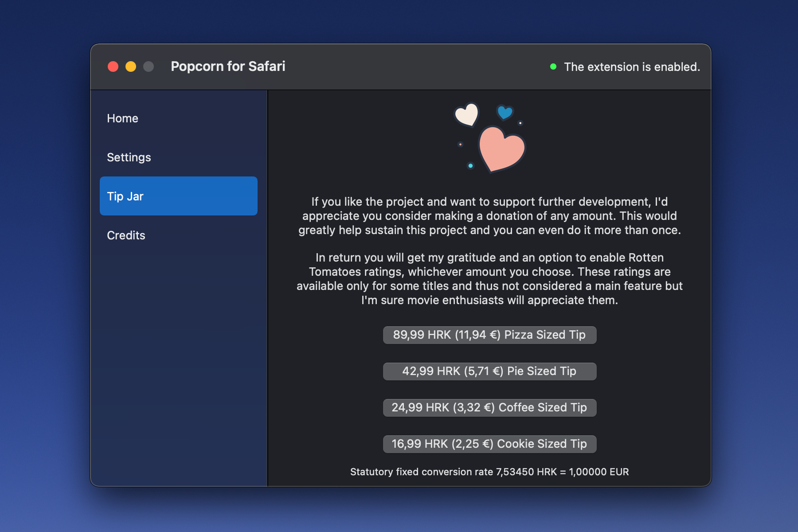The width and height of the screenshot is (798, 532).
Task: Open the Home section in sidebar
Action: [x=123, y=118]
